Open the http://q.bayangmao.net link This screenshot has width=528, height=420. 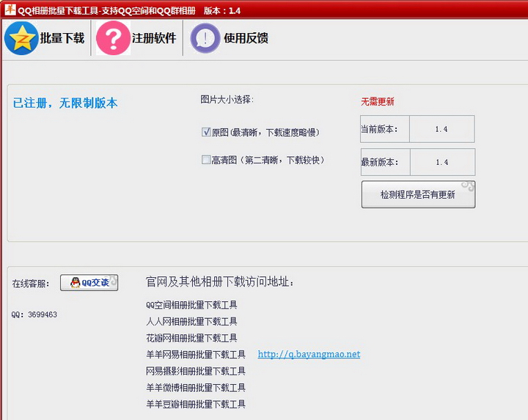[309, 354]
